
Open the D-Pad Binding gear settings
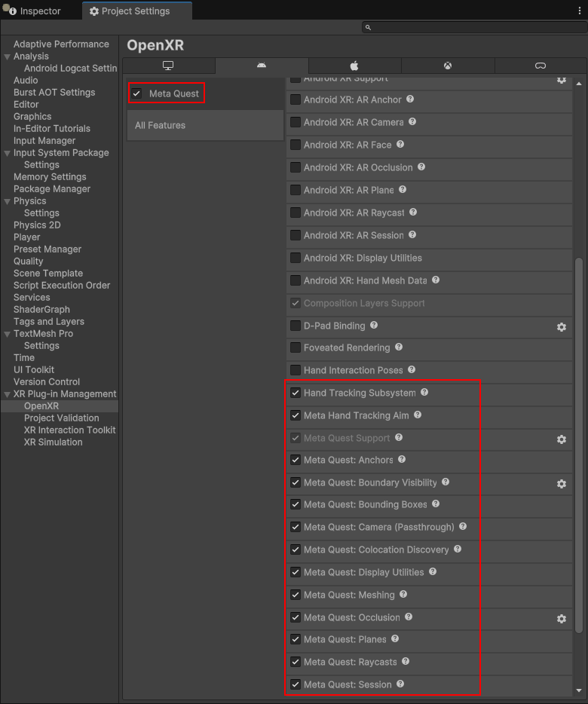[x=562, y=327]
